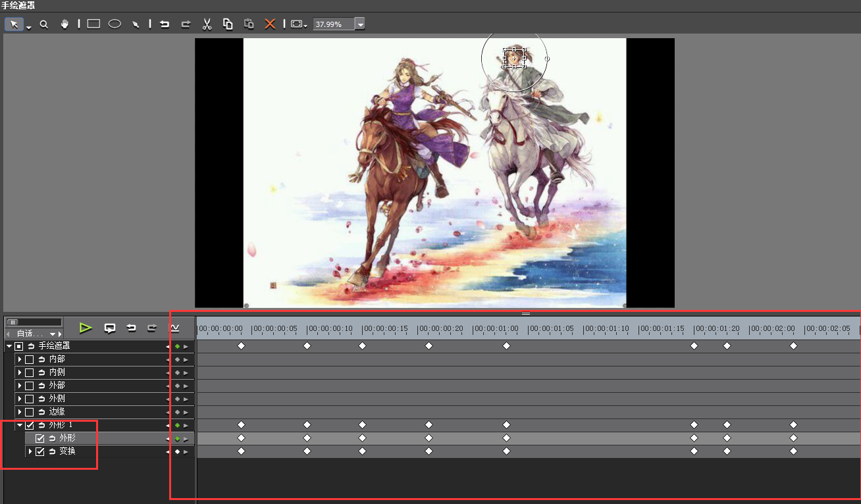Click the mask shape center crosshair
Image resolution: width=861 pixels, height=504 pixels.
point(514,59)
